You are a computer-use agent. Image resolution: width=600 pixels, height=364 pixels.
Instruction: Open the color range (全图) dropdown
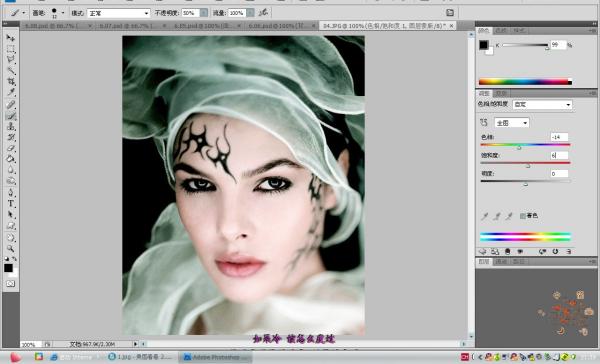point(512,122)
